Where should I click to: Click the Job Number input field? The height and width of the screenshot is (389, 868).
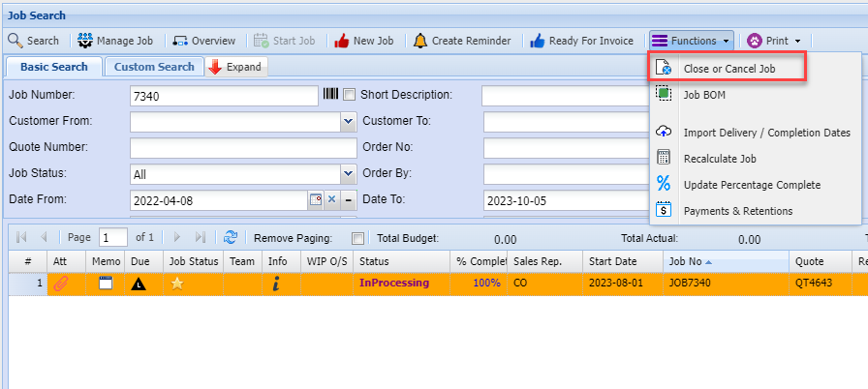224,96
